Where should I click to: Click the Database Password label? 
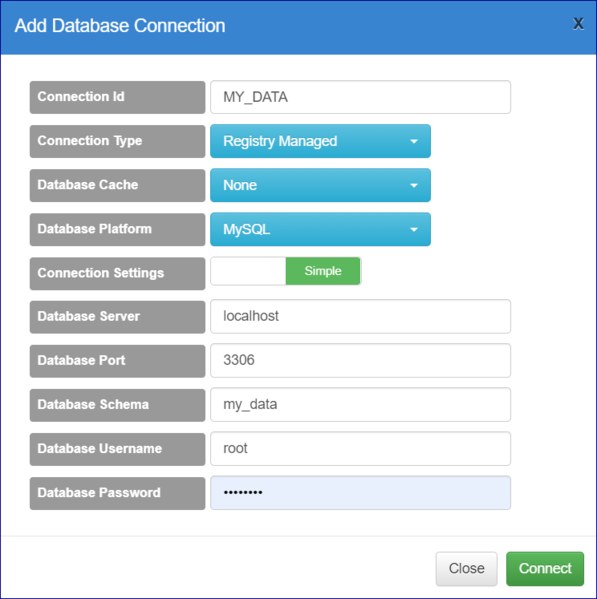point(117,493)
